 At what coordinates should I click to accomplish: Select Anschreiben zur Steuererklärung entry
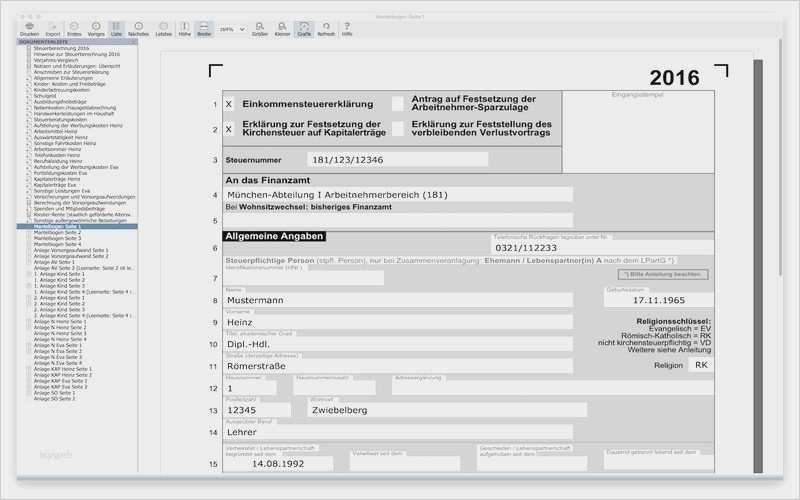pyautogui.click(x=71, y=72)
